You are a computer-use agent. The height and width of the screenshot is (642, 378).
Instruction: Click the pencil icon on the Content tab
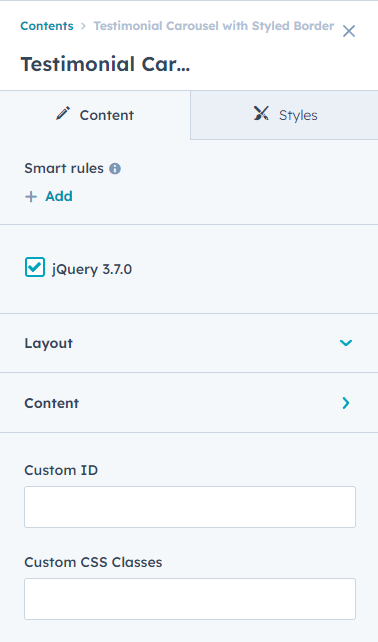pos(63,113)
